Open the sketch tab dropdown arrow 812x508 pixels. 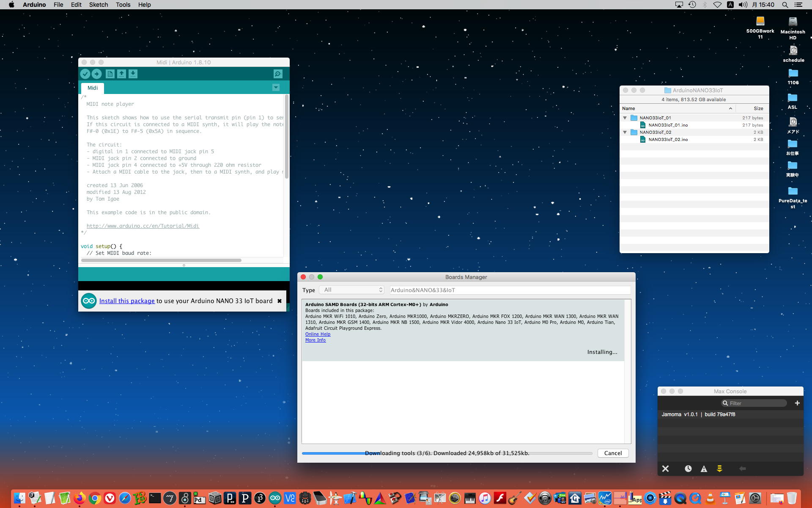click(x=276, y=88)
